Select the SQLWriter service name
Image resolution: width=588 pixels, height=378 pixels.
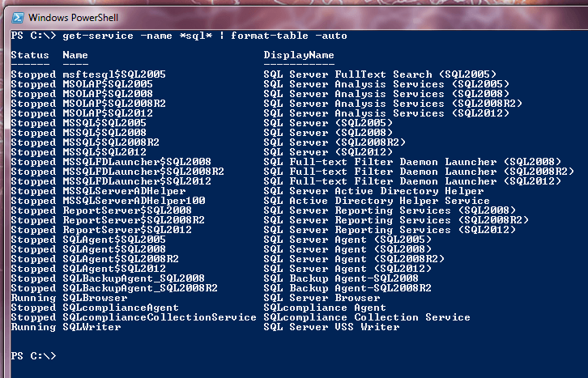coord(92,328)
